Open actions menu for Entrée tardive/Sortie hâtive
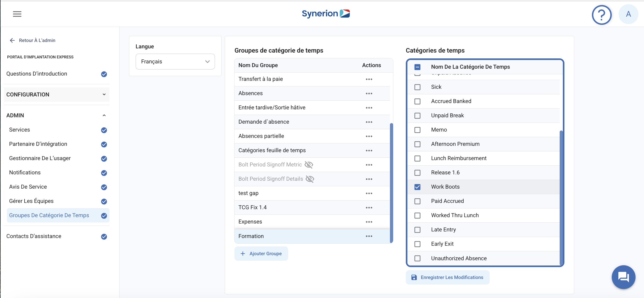644x298 pixels. click(x=369, y=108)
